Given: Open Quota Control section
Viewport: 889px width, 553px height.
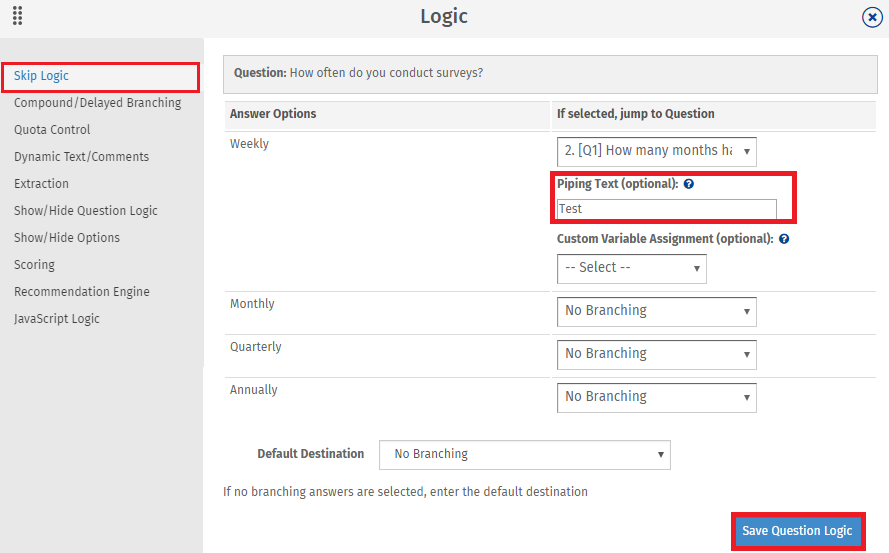Looking at the screenshot, I should tap(52, 130).
